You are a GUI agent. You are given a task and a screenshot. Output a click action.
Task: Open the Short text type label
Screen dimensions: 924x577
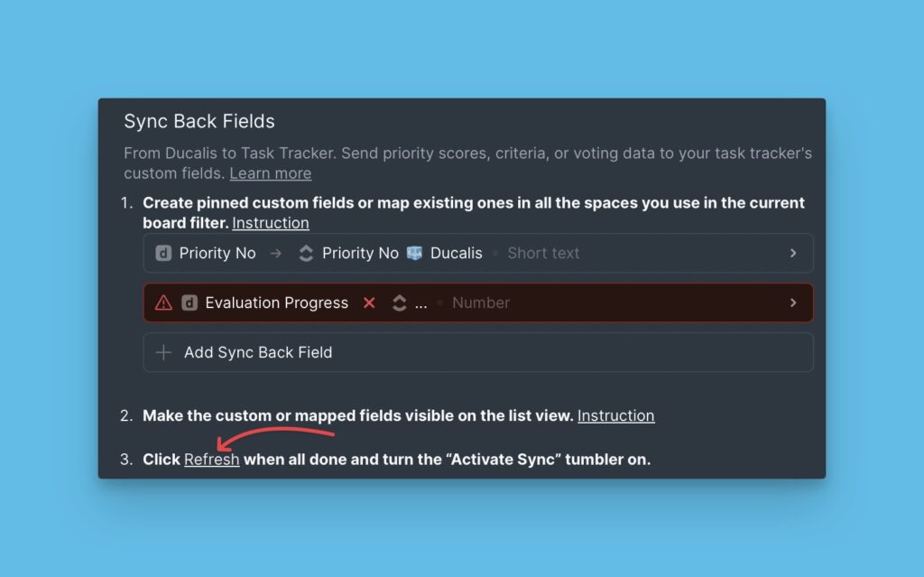[x=542, y=253]
